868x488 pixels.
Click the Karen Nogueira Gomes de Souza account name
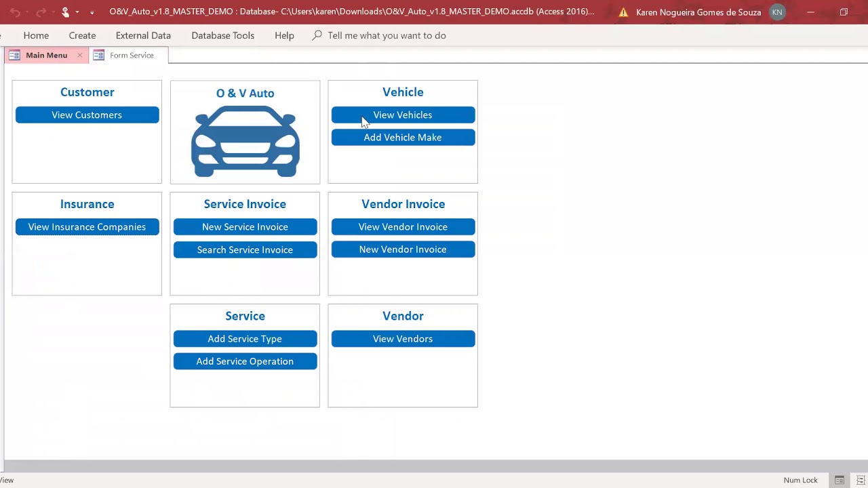click(x=698, y=12)
